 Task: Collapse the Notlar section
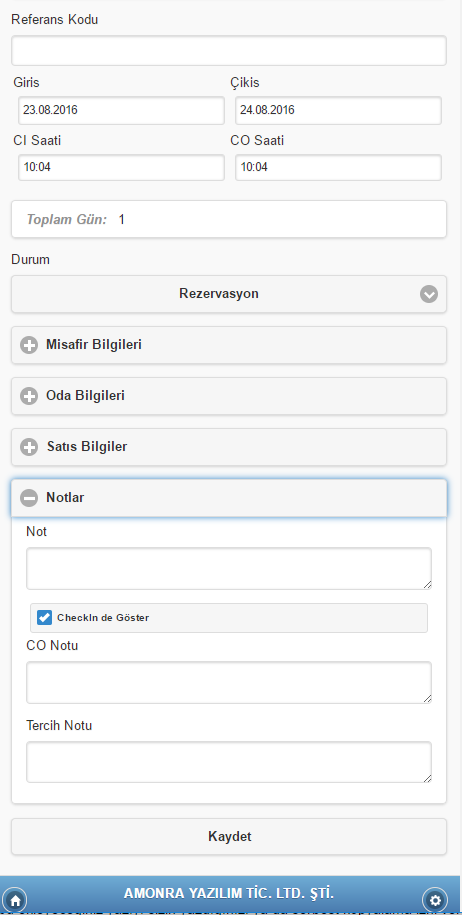coord(229,498)
